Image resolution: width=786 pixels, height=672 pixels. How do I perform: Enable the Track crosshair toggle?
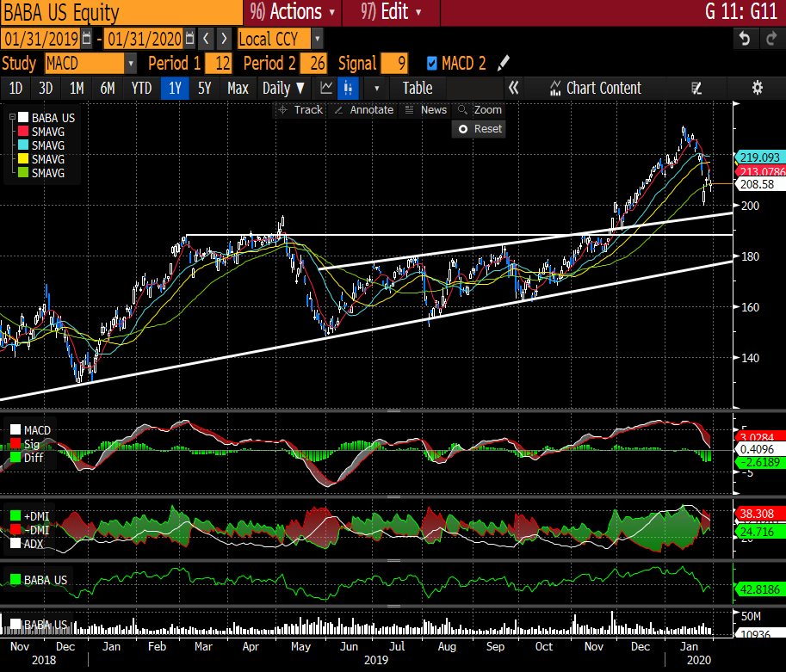click(x=300, y=110)
